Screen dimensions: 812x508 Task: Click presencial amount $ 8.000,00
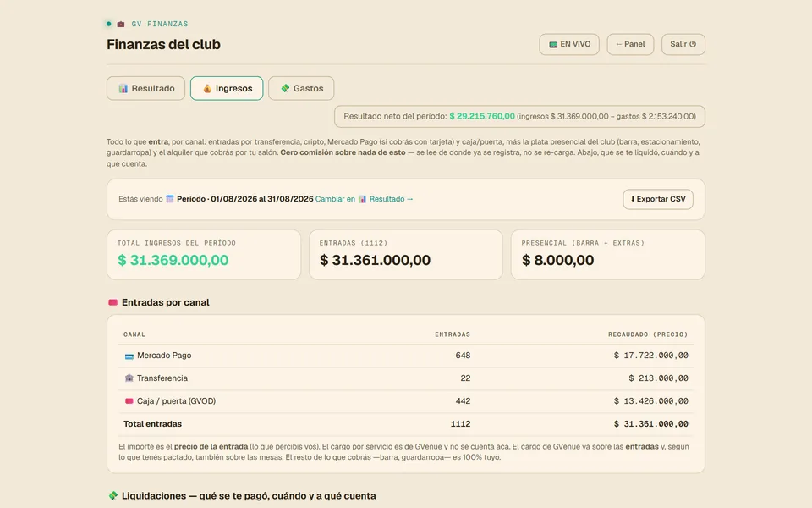coord(557,260)
